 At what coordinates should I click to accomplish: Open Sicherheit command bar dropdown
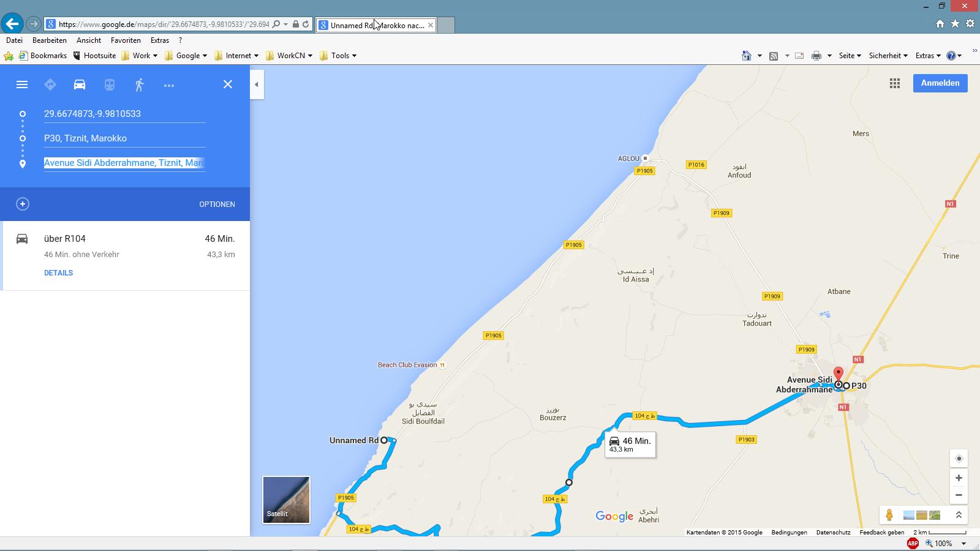[888, 56]
